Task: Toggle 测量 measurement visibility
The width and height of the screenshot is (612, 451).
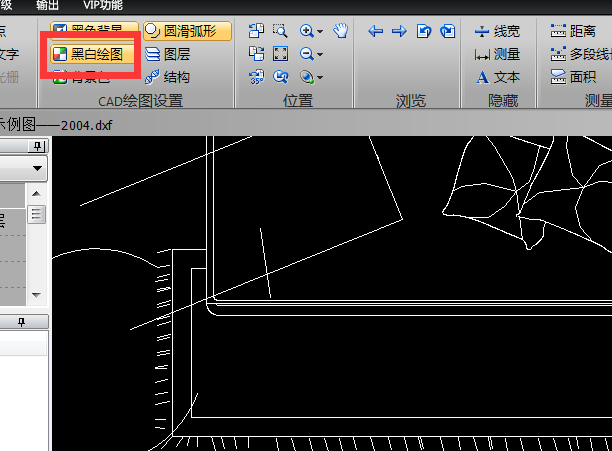Action: point(497,54)
